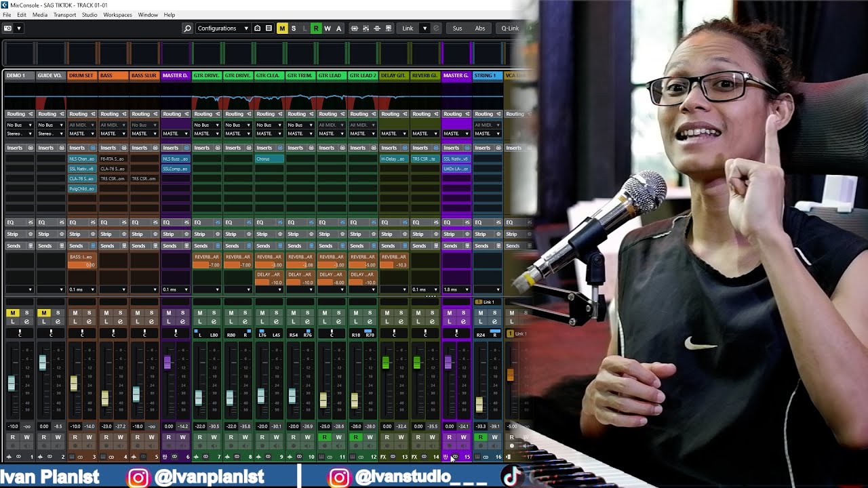Click the DRUM SET pan control
Screen dimensions: 868x488
click(82, 333)
